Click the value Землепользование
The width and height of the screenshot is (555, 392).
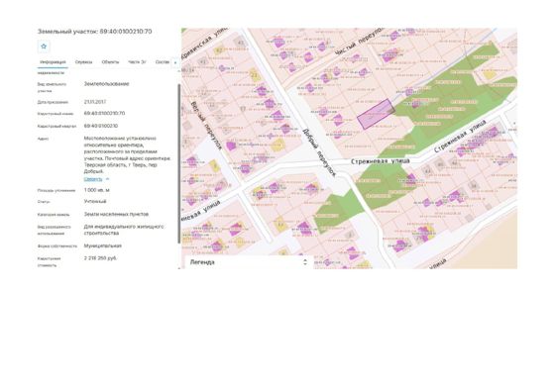tap(107, 84)
